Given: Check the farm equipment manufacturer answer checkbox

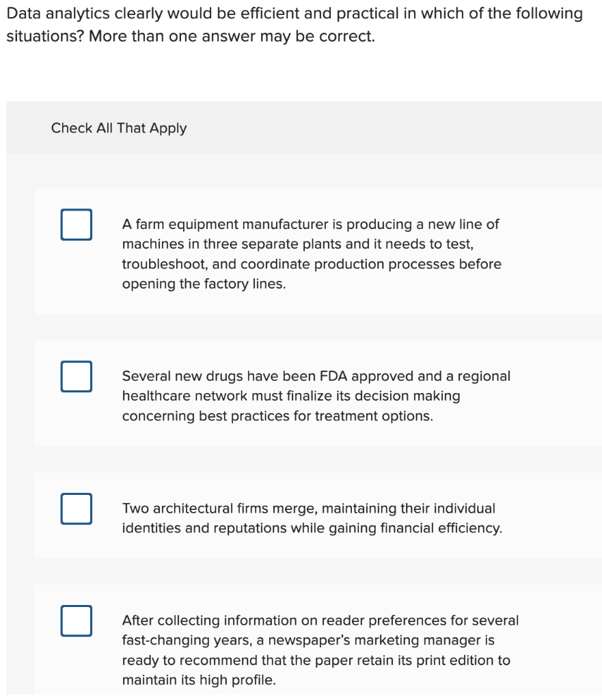Looking at the screenshot, I should pyautogui.click(x=76, y=224).
